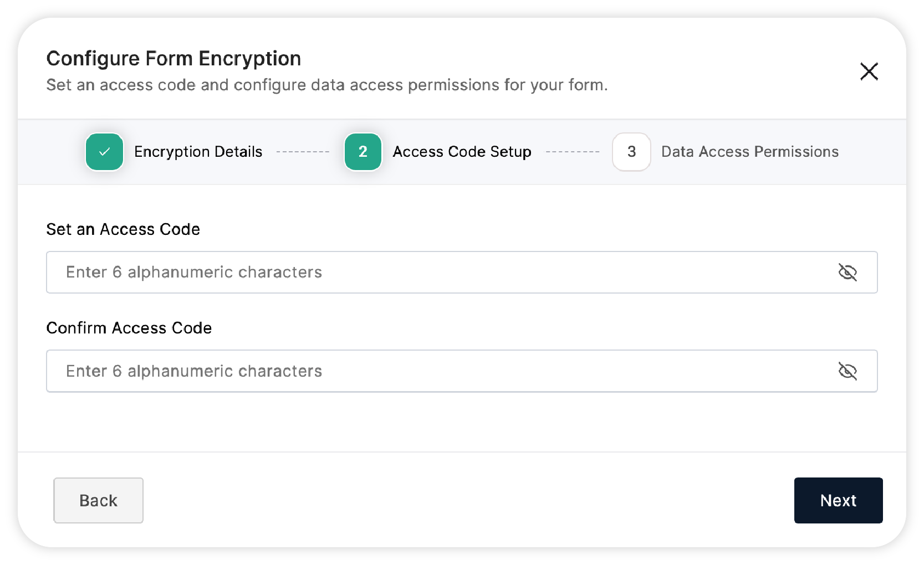Screen dimensions: 924x565
Task: Toggle visibility of Confirm Access Code
Action: [x=848, y=371]
